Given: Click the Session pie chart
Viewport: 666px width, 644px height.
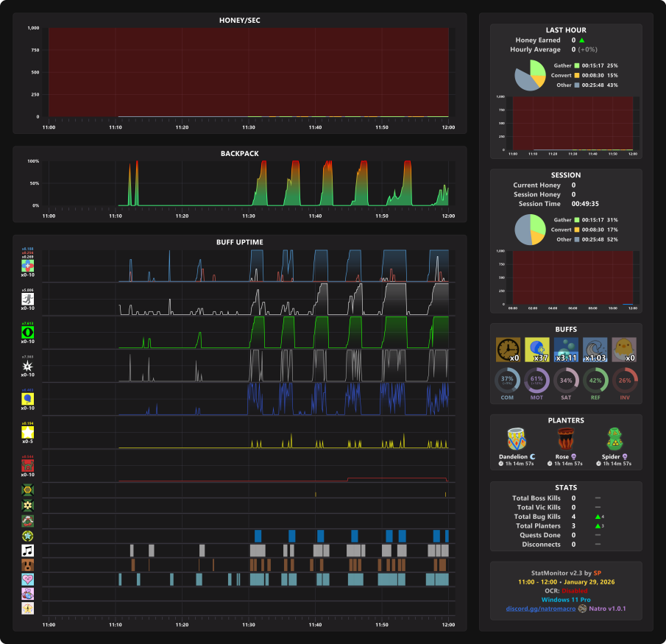Looking at the screenshot, I should pyautogui.click(x=530, y=230).
